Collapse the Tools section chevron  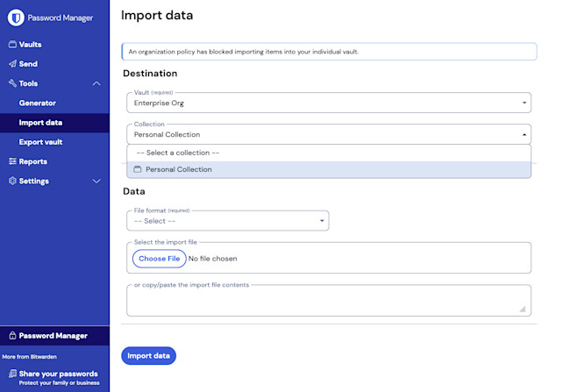tap(96, 83)
